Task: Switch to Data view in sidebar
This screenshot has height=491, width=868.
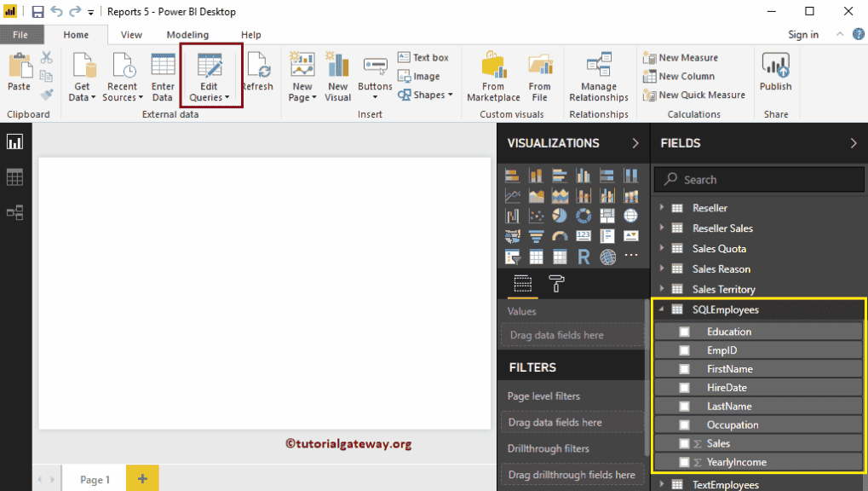Action: pyautogui.click(x=15, y=177)
